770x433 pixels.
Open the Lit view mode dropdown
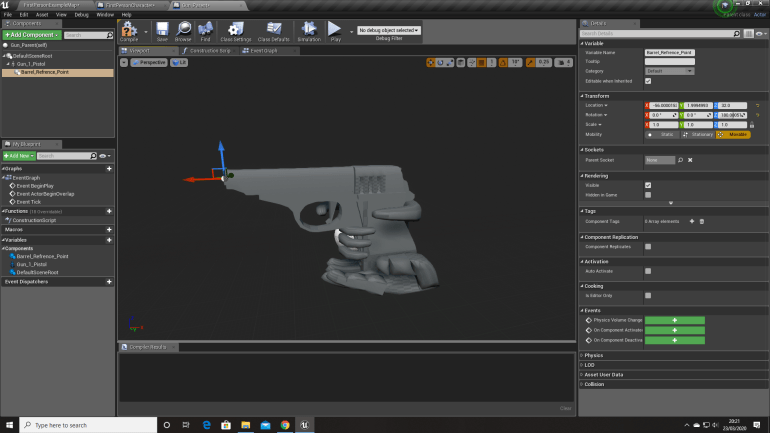179,62
